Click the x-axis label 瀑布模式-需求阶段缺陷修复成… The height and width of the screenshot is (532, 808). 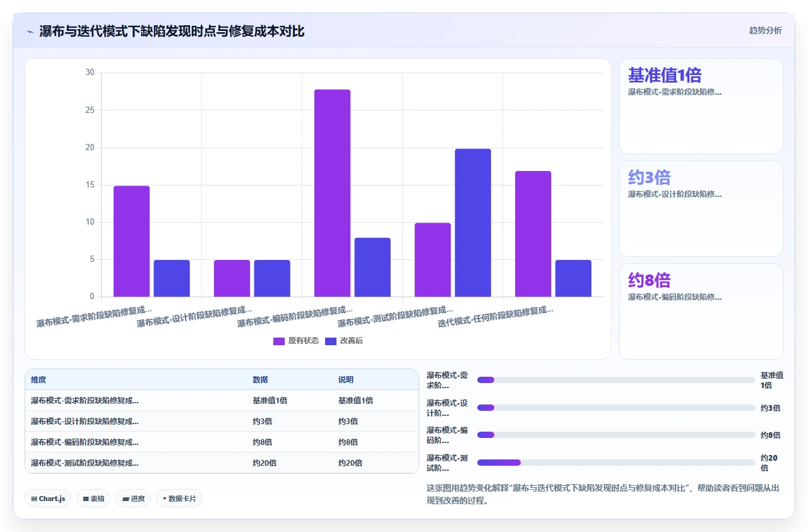(x=94, y=316)
